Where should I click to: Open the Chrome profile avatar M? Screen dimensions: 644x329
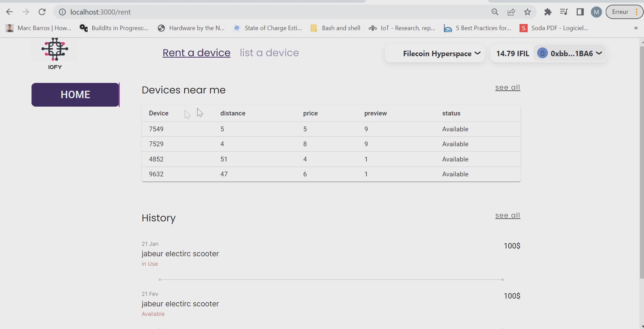coord(596,12)
